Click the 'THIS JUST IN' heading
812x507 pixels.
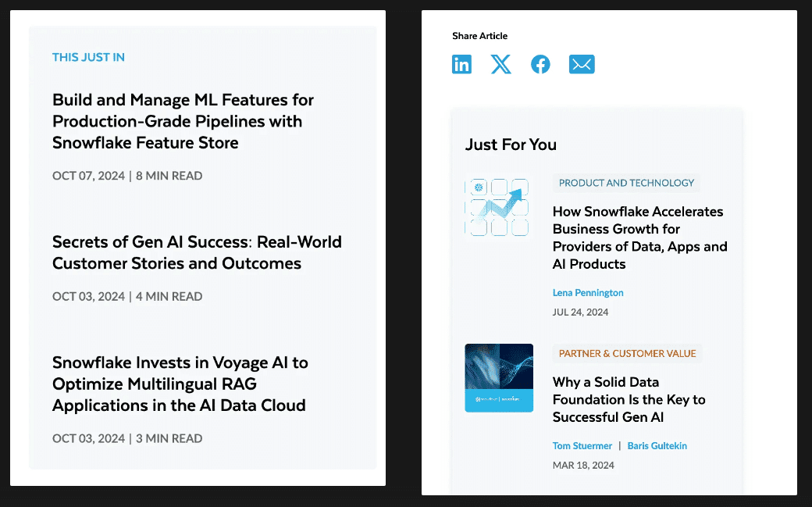88,57
